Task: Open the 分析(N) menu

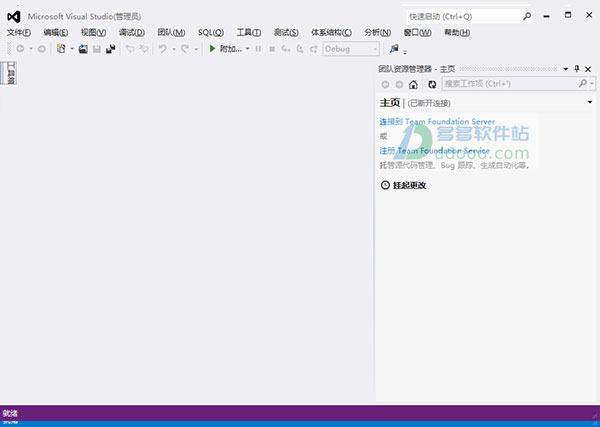Action: (x=378, y=33)
